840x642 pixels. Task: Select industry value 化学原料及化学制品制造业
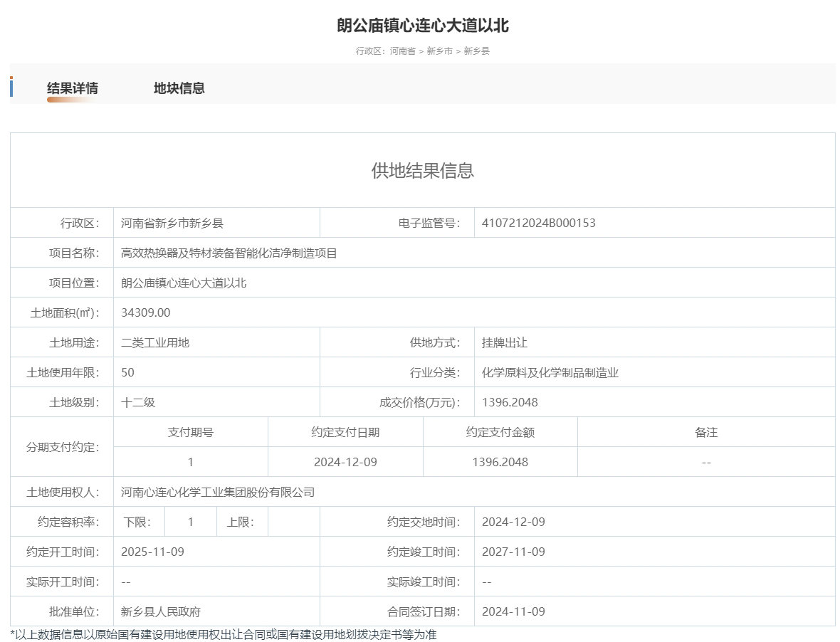click(550, 373)
